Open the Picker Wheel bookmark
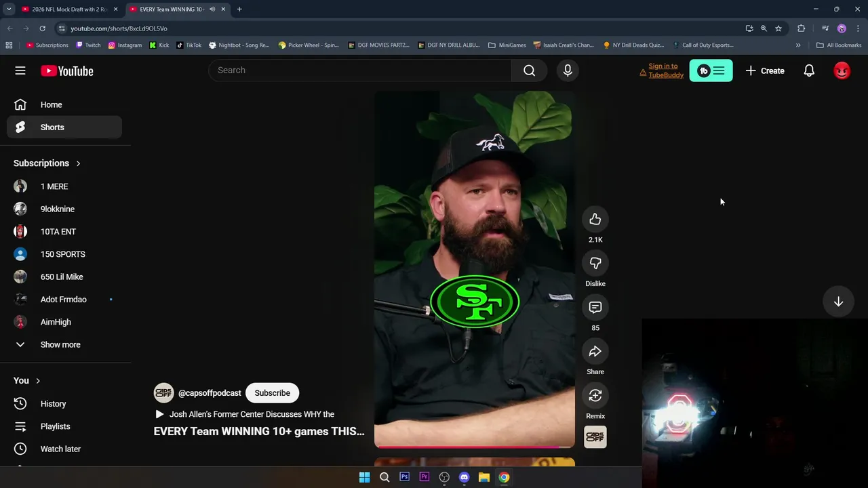 (308, 45)
